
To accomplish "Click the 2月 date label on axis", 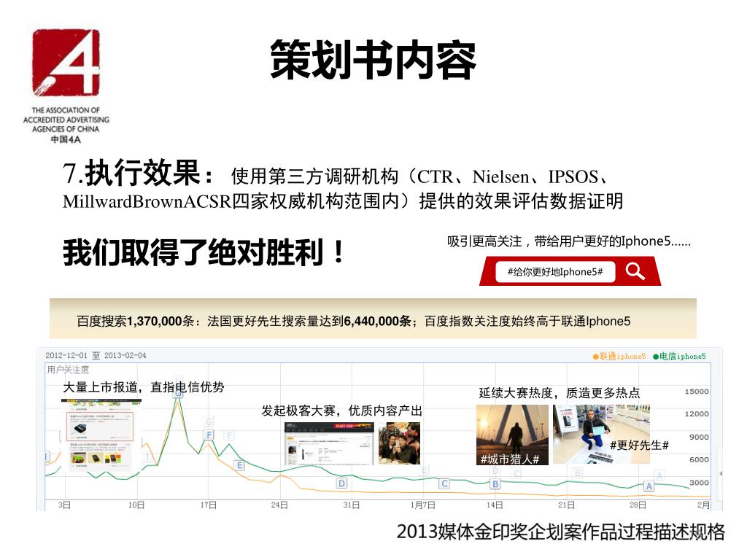I will pos(703,505).
